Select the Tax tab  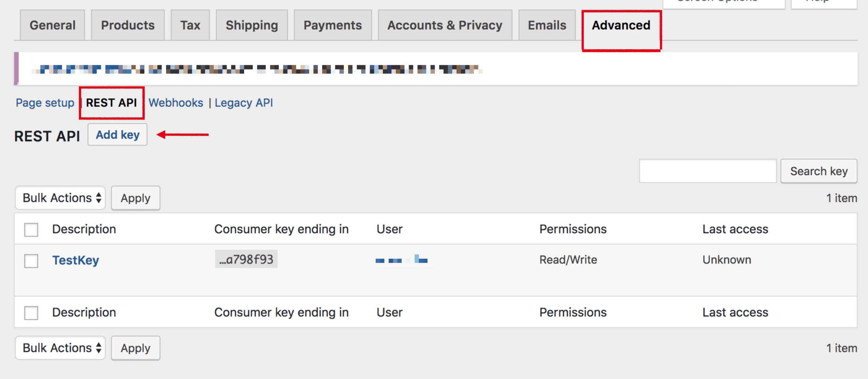pyautogui.click(x=190, y=25)
